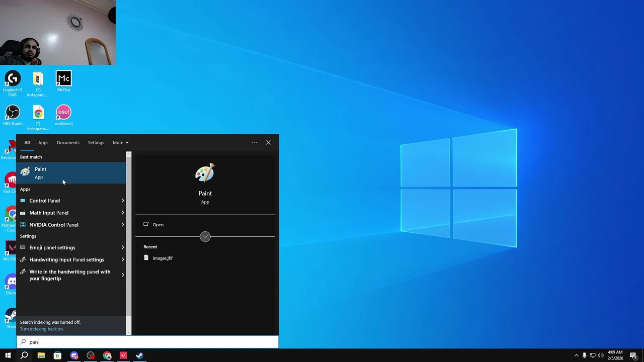Expand details arrow for Math Input Panel

click(123, 213)
